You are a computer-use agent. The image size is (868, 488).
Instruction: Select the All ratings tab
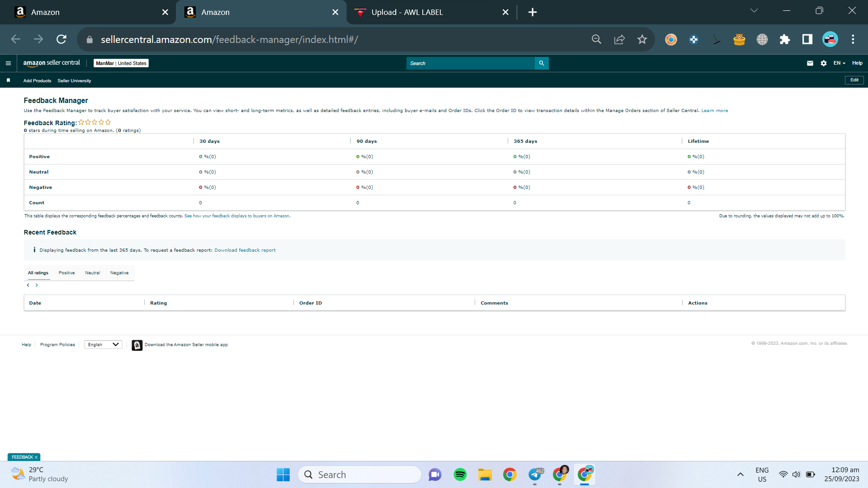38,273
